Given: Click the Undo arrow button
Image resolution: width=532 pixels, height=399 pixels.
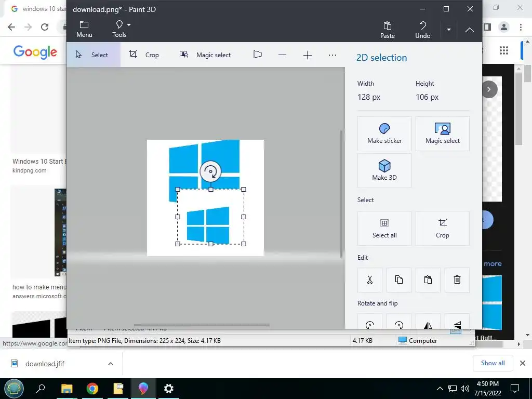Looking at the screenshot, I should pyautogui.click(x=423, y=30).
